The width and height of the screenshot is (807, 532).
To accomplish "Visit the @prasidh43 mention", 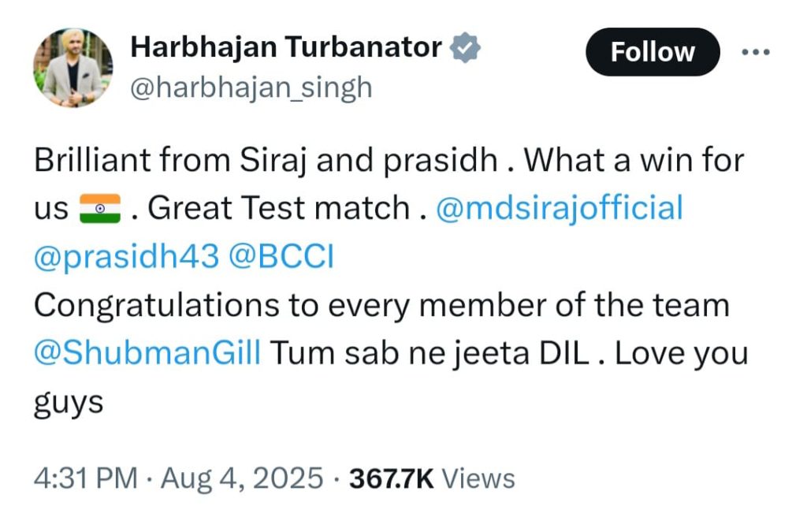I will (125, 258).
